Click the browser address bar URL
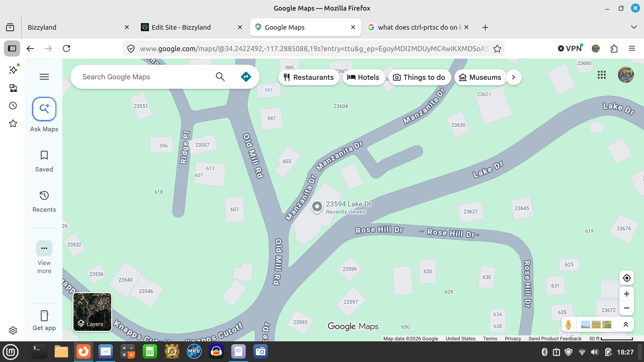 (314, 49)
